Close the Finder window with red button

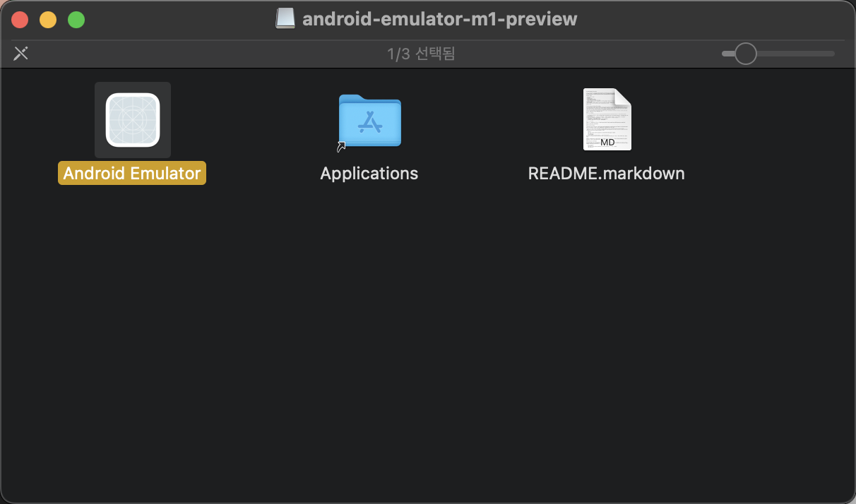[20, 20]
